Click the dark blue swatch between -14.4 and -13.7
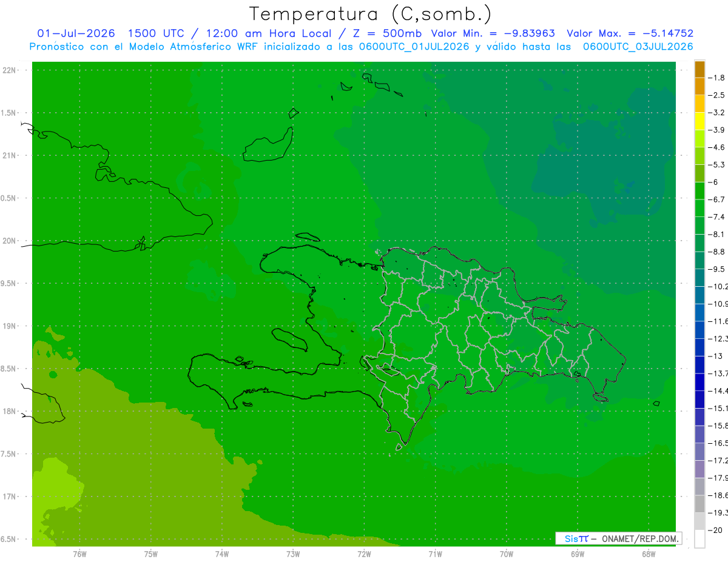Image resolution: width=728 pixels, height=562 pixels. (x=699, y=382)
